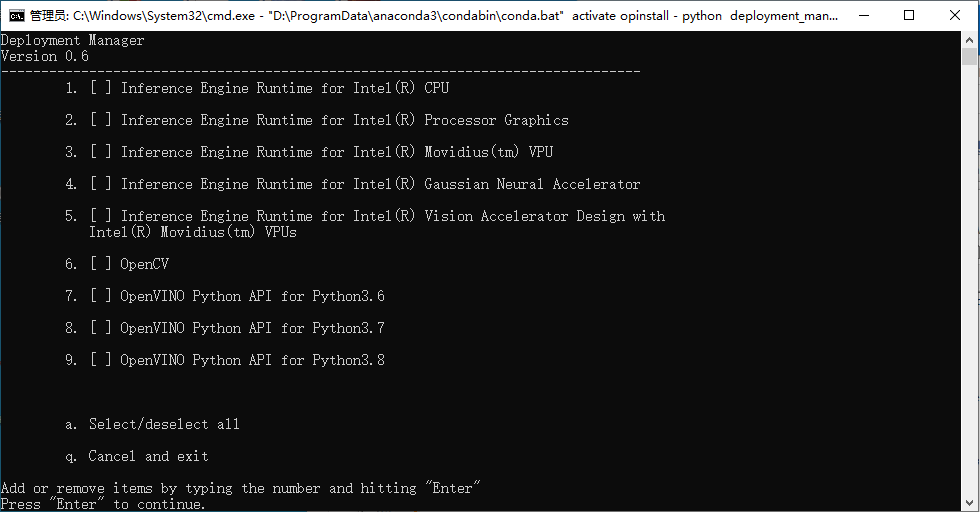Viewport: 980px width, 512px height.
Task: Click the scrollbar down arrow
Action: coord(969,503)
